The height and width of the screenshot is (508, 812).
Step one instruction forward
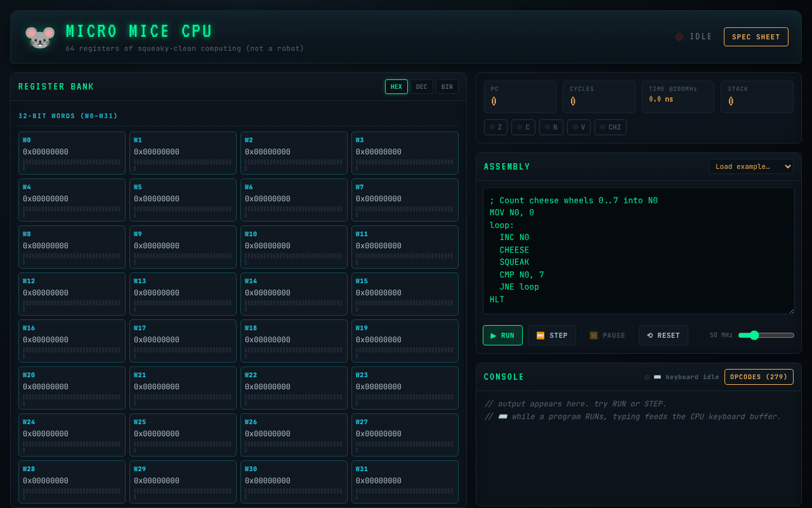(552, 335)
